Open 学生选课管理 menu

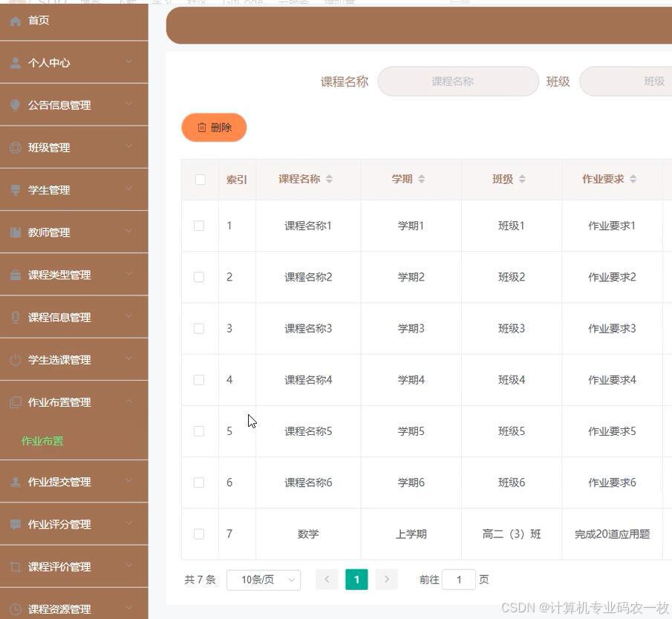click(74, 360)
